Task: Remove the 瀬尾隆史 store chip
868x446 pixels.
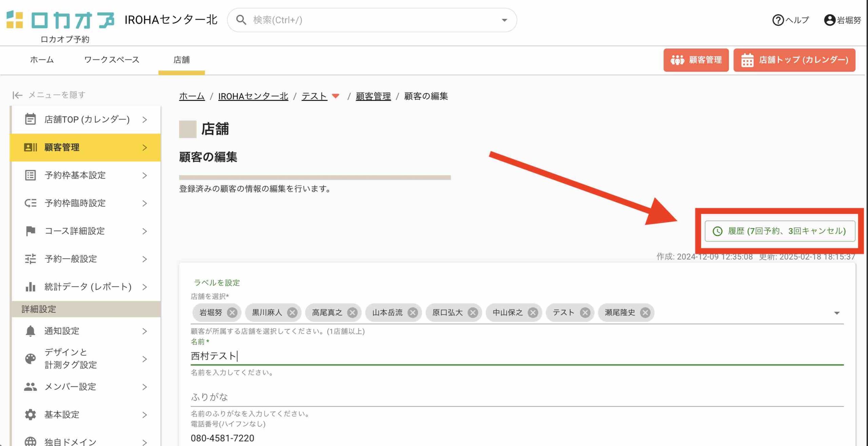Action: 645,313
